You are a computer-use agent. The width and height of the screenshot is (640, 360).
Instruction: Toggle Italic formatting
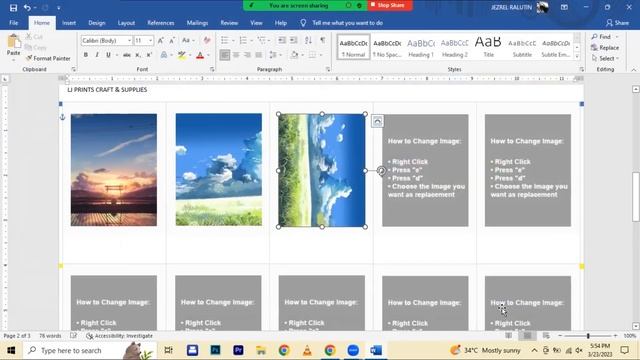coord(97,55)
